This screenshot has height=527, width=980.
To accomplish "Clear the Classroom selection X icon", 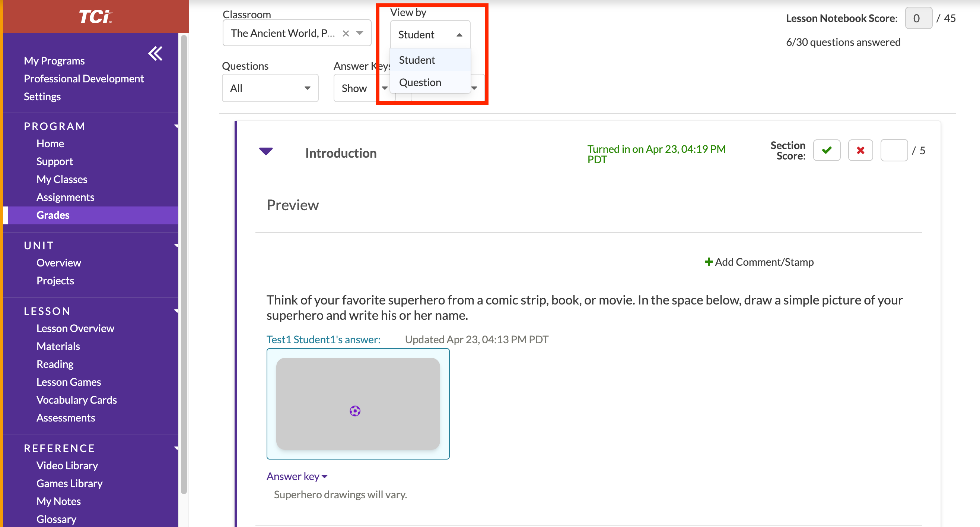I will click(346, 34).
